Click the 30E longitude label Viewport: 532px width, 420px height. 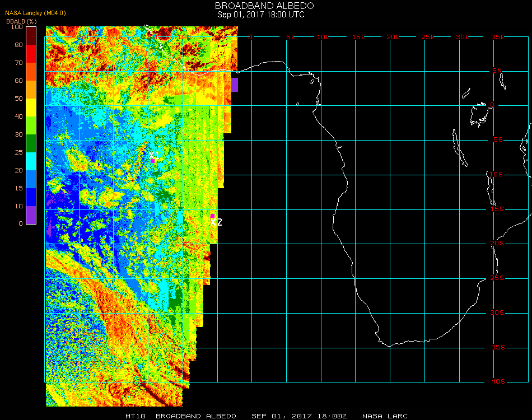point(463,37)
